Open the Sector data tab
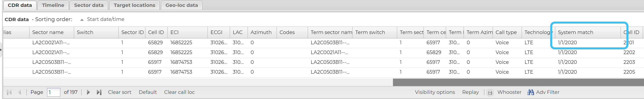This screenshot has width=644, height=99. [89, 5]
